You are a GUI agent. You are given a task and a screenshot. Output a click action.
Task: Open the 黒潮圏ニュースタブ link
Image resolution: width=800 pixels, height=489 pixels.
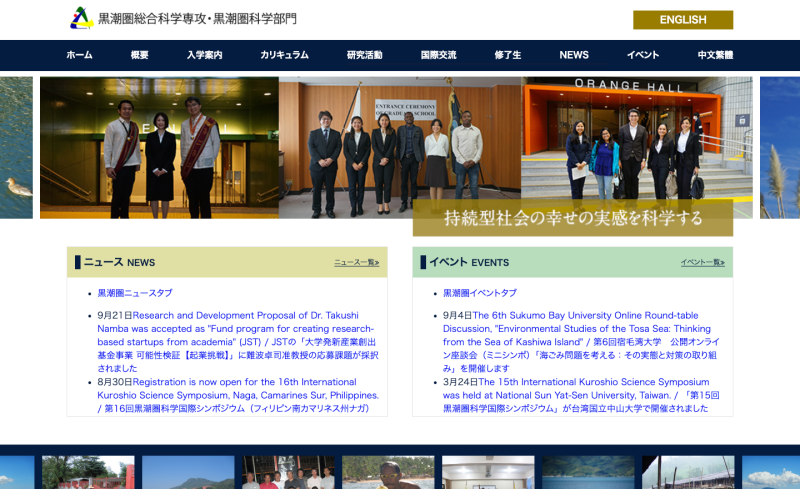click(x=135, y=293)
